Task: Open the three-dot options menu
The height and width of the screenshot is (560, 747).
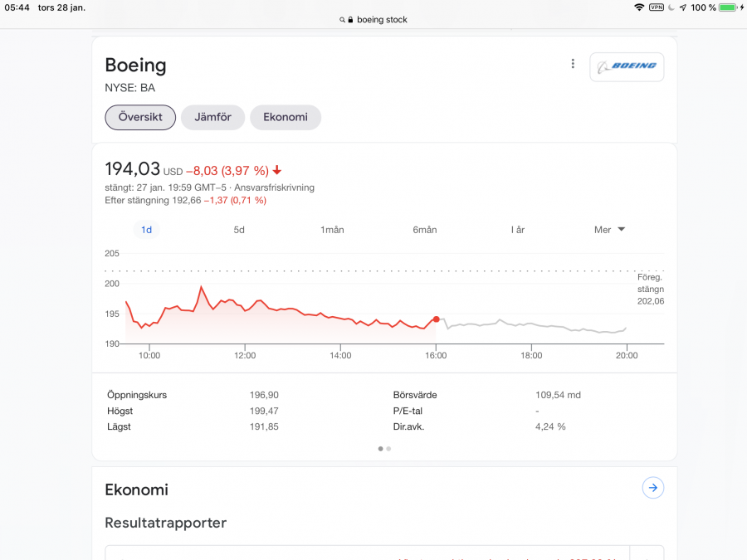Action: (x=573, y=64)
